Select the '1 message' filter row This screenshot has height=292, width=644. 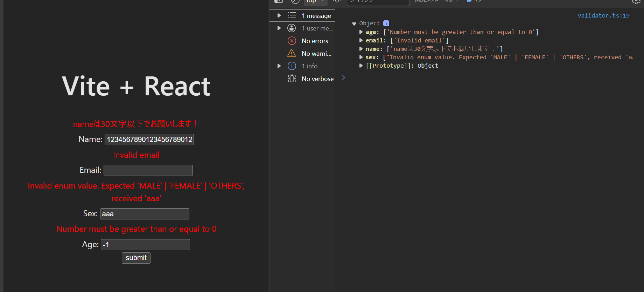point(302,15)
